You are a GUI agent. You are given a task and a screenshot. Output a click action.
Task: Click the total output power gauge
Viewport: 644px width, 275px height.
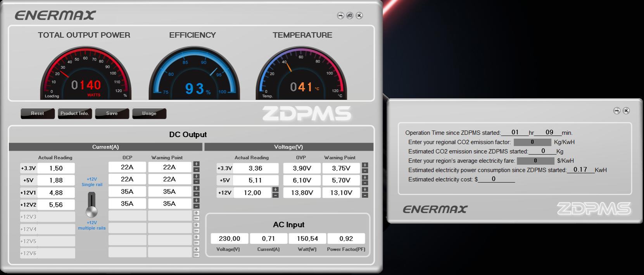(86, 73)
